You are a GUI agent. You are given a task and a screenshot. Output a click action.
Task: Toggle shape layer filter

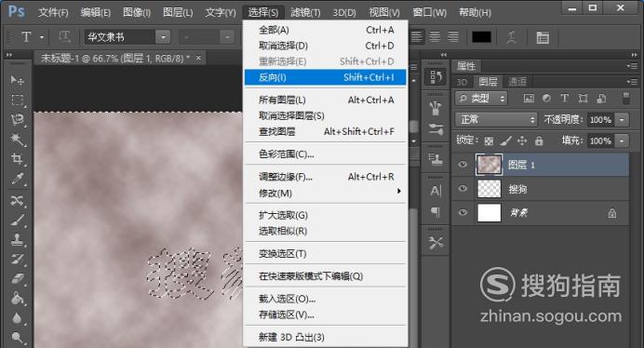click(x=583, y=99)
